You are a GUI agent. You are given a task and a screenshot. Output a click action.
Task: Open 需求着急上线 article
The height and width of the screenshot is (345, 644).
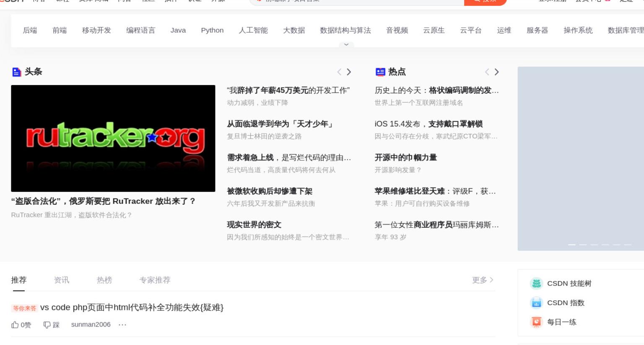(x=289, y=157)
